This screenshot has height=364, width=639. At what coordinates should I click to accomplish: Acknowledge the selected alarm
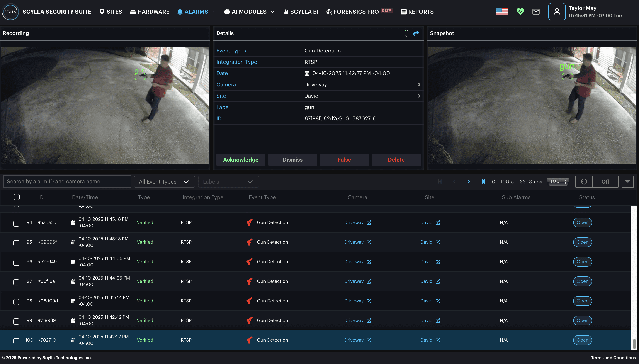pos(241,160)
